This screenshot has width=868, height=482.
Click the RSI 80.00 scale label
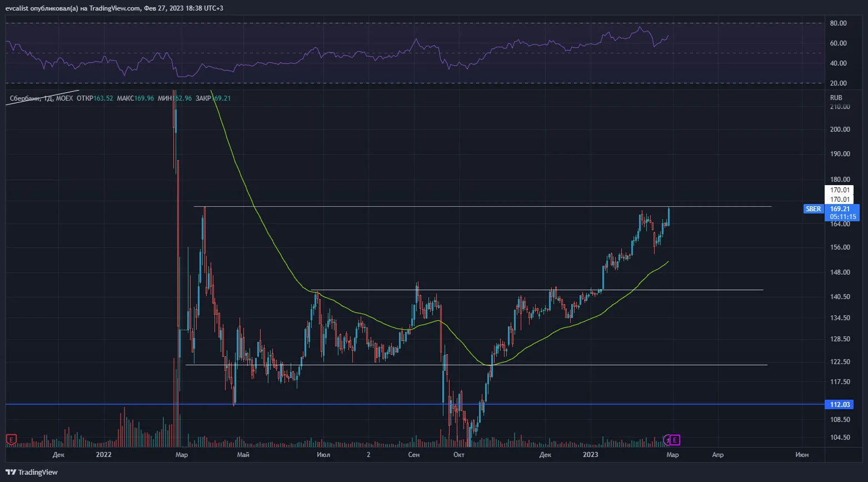click(838, 23)
